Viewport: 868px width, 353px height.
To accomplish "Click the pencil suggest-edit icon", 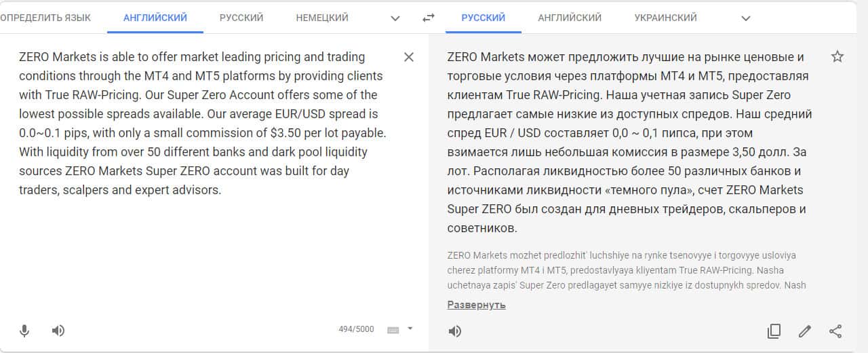I will pos(805,331).
